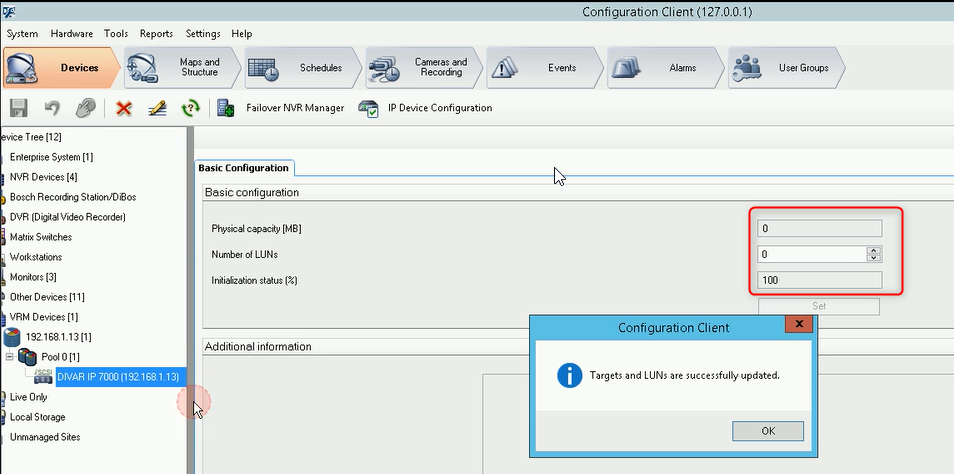
Task: Click the blue info icon in dialog
Action: (569, 375)
